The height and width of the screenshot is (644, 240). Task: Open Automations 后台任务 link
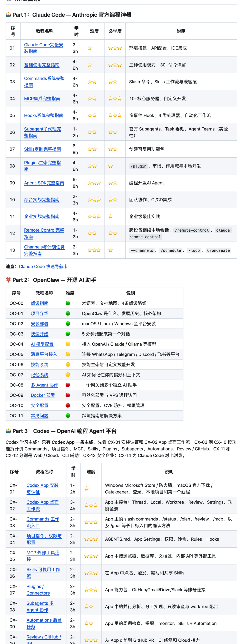tap(44, 623)
